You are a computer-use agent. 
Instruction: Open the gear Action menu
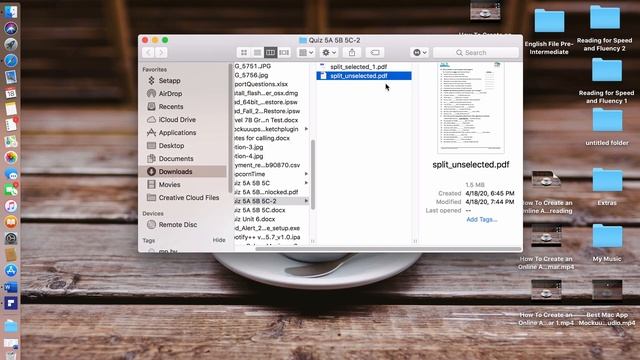tap(329, 52)
